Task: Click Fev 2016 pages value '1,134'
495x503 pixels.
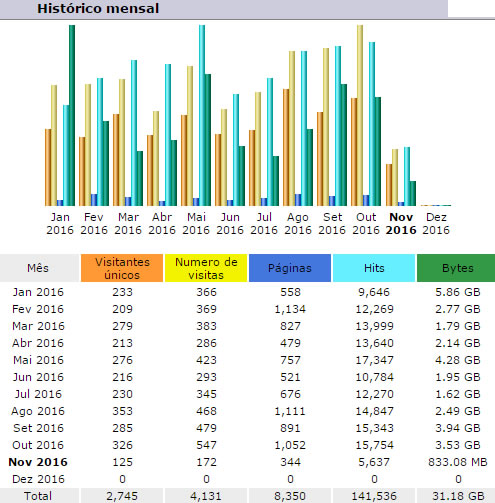Action: 290,309
